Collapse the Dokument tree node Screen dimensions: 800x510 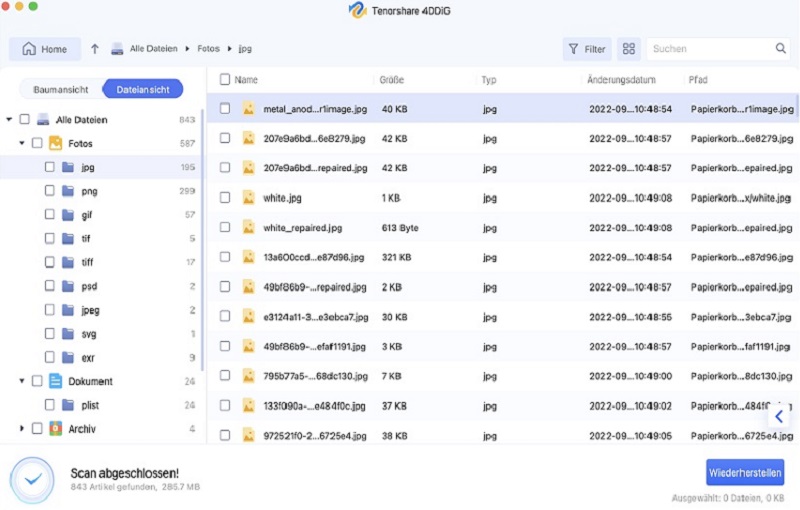pos(22,381)
